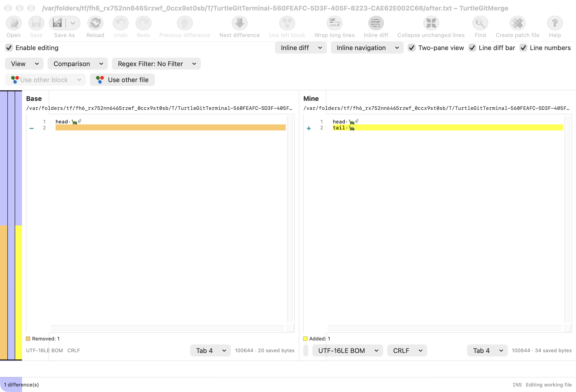
Task: Disable the Line numbers checkbox
Action: click(523, 48)
